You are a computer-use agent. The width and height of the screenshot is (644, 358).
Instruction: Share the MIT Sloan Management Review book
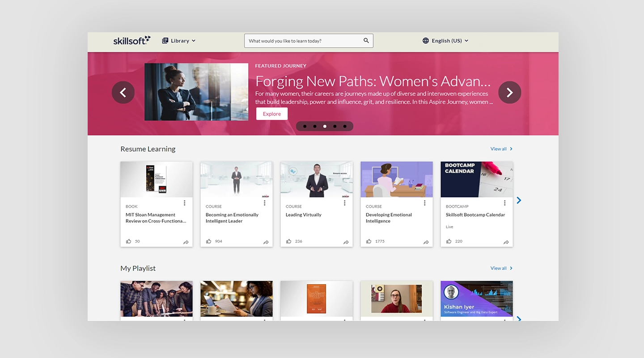point(186,242)
